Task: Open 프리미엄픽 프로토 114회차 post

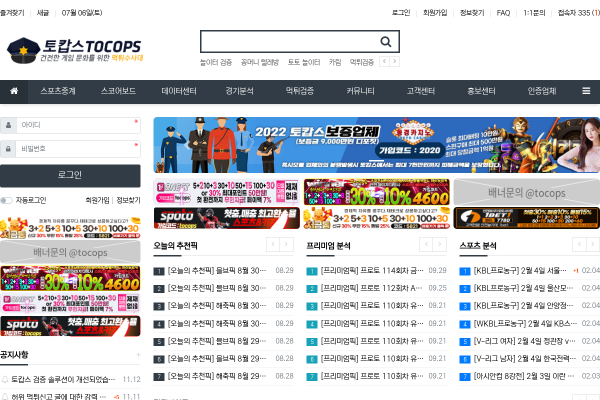Action: pos(372,271)
